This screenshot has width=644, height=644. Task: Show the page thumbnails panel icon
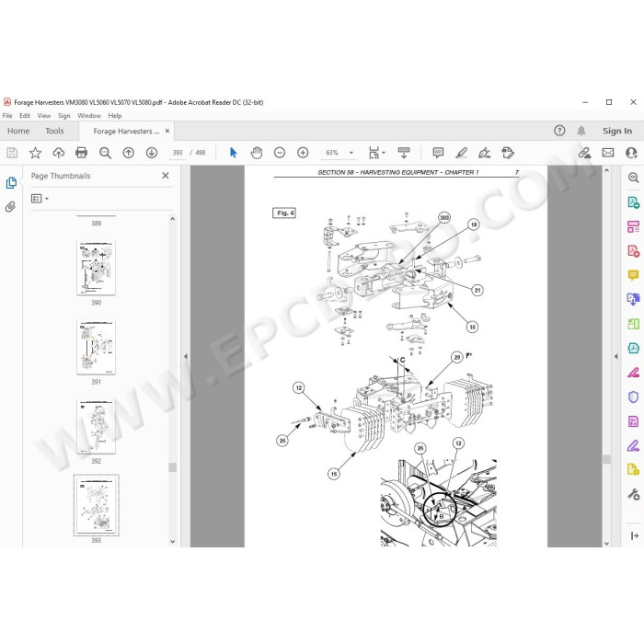tap(11, 183)
